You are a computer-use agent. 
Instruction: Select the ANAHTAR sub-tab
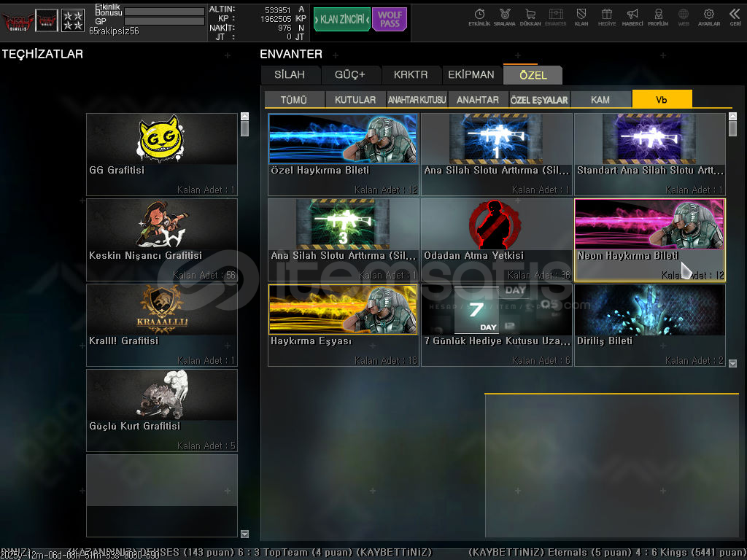[478, 100]
